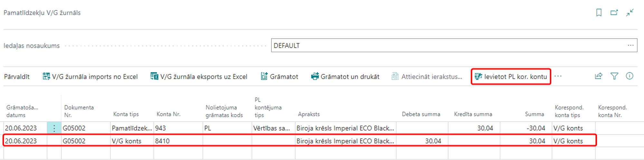644x160 pixels.
Task: Toggle the filter pane funnel icon
Action: click(x=614, y=76)
